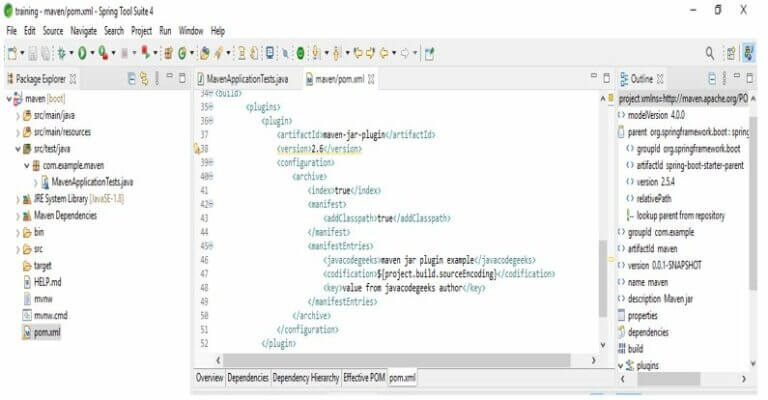Open the MavenApplicationTests.java editor tab
Viewport: 768px width, 400px height.
coord(242,79)
